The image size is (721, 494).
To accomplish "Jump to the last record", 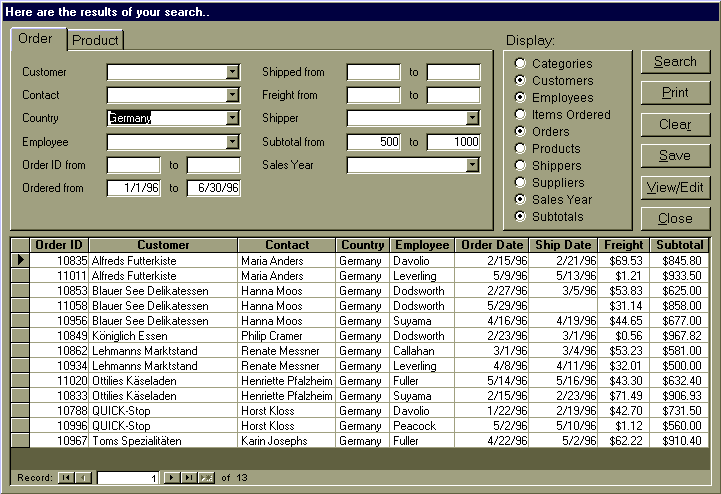I will click(x=188, y=478).
